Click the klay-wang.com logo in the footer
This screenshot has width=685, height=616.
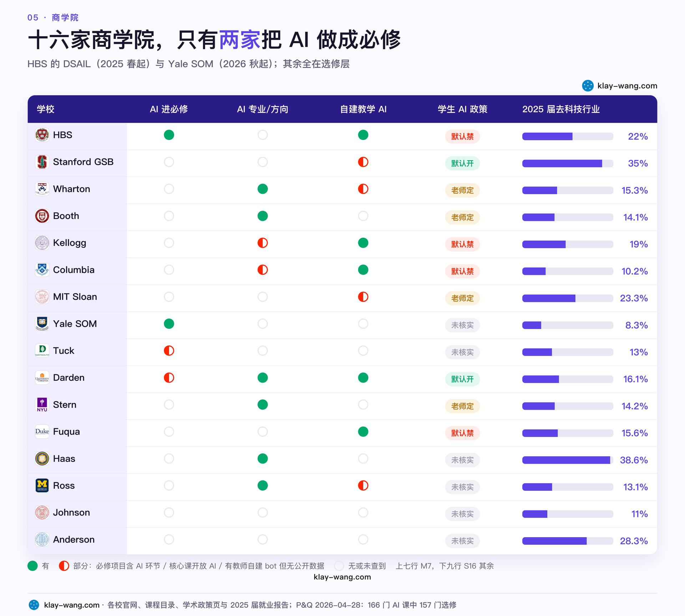pyautogui.click(x=34, y=605)
